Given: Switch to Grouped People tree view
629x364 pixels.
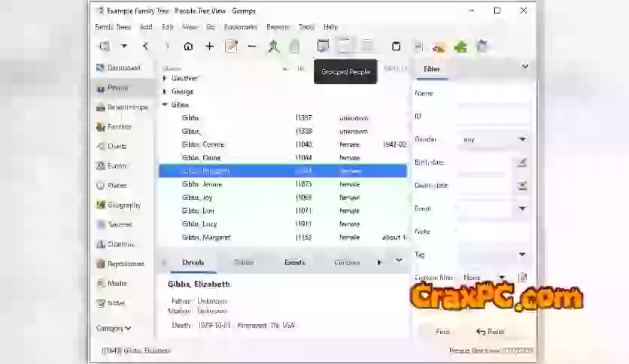Looking at the screenshot, I should (345, 46).
